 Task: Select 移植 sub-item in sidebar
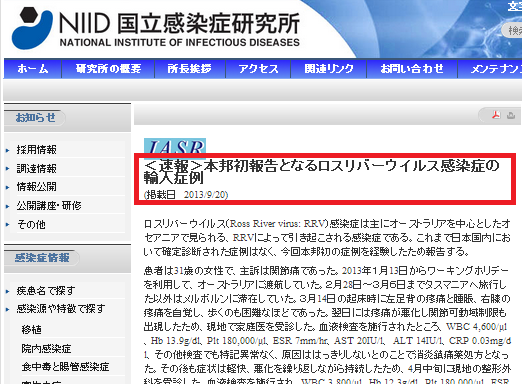pos(32,330)
